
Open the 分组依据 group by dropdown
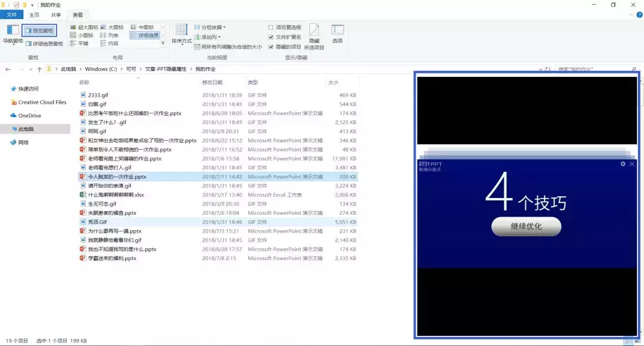(210, 27)
